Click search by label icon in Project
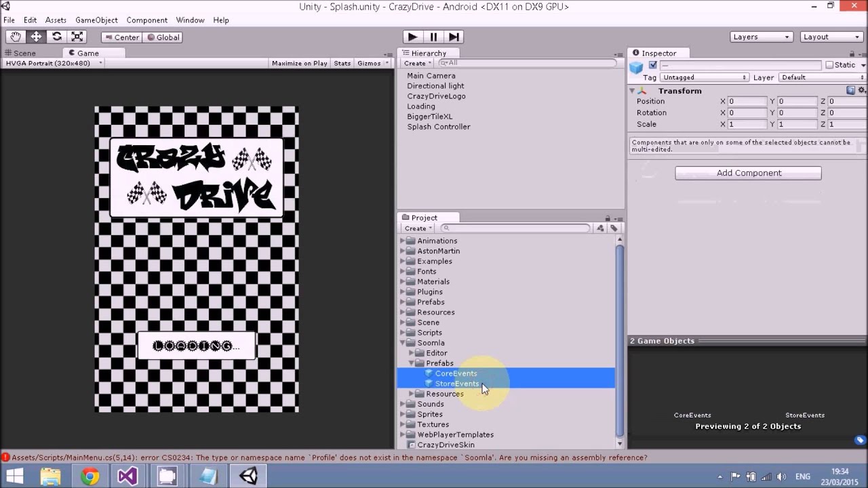Screen dimensions: 868x488 [x=614, y=228]
